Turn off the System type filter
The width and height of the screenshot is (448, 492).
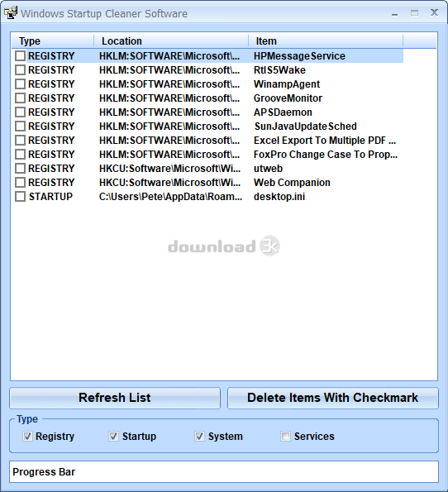pos(199,436)
